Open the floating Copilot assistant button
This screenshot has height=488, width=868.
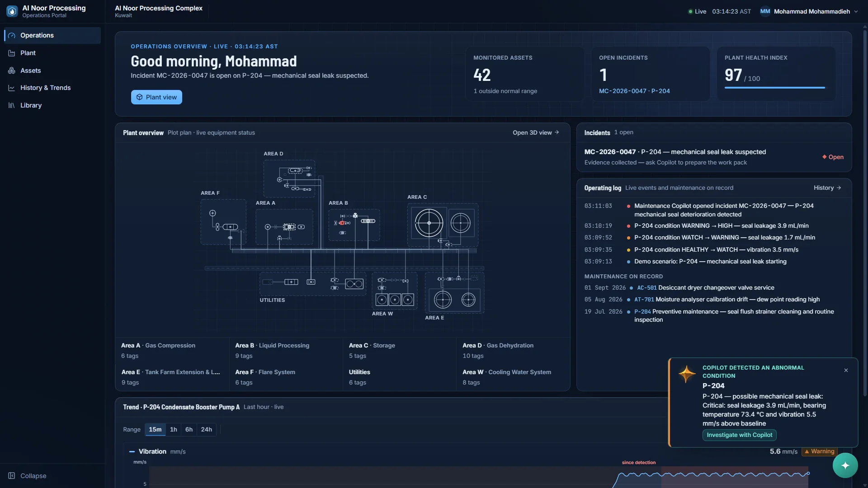coord(845,465)
